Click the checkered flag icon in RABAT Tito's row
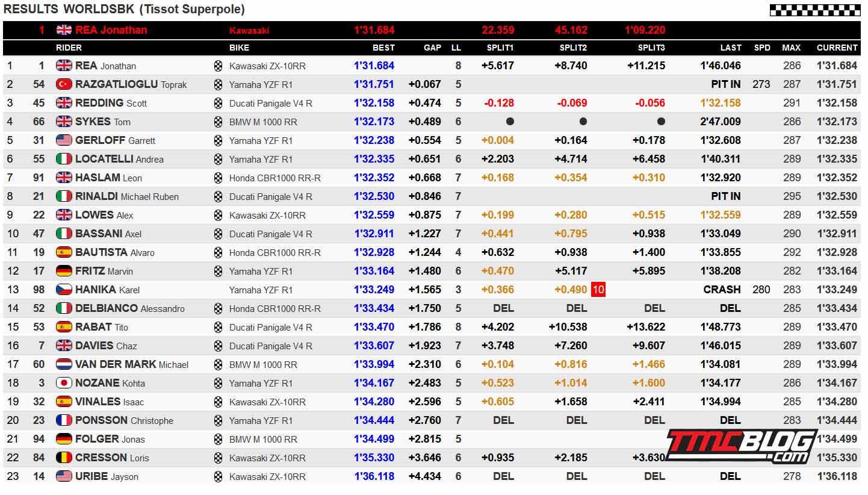868x495 pixels. tap(218, 327)
